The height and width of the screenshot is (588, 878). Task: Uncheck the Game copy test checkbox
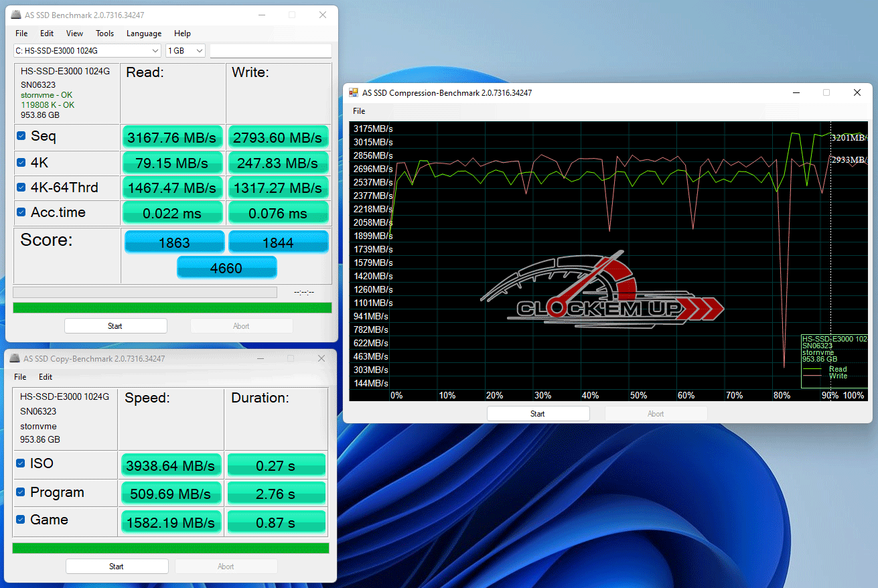21,520
